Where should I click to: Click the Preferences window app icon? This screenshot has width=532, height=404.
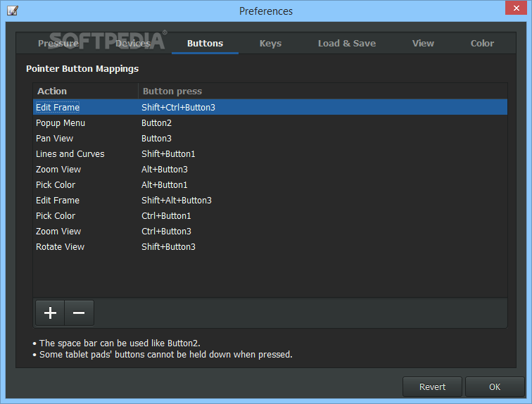(13, 11)
